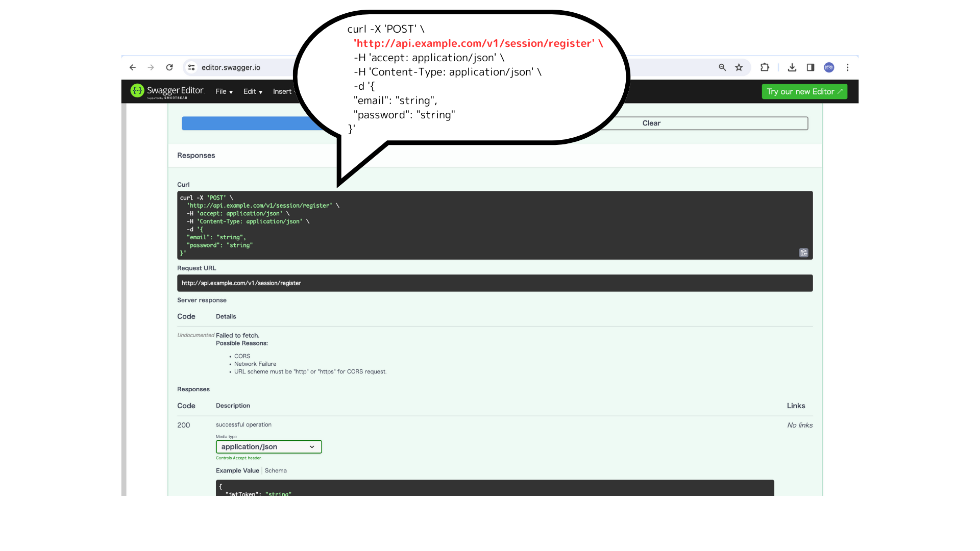Open the Insert menu
Image resolution: width=980 pixels, height=551 pixels.
coord(282,91)
